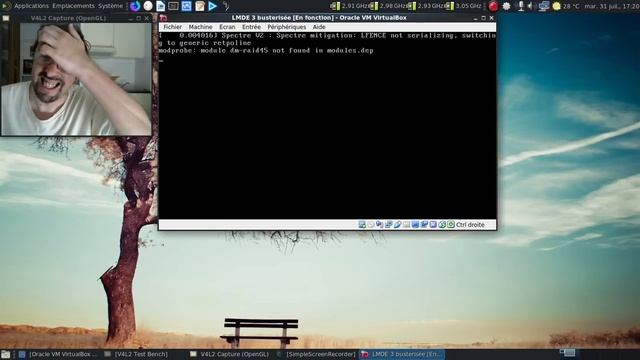Viewport: 640px width, 360px height.
Task: Click the V4L2 Capture webcam video preview
Action: 76,79
